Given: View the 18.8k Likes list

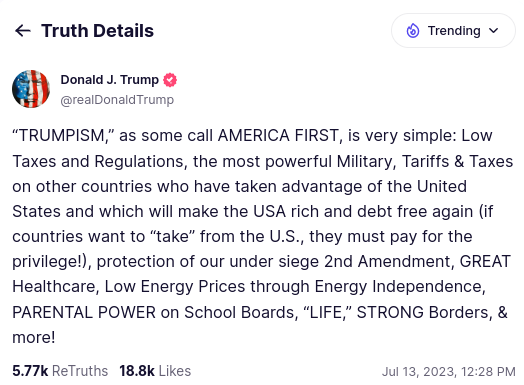Looking at the screenshot, I should tap(155, 371).
